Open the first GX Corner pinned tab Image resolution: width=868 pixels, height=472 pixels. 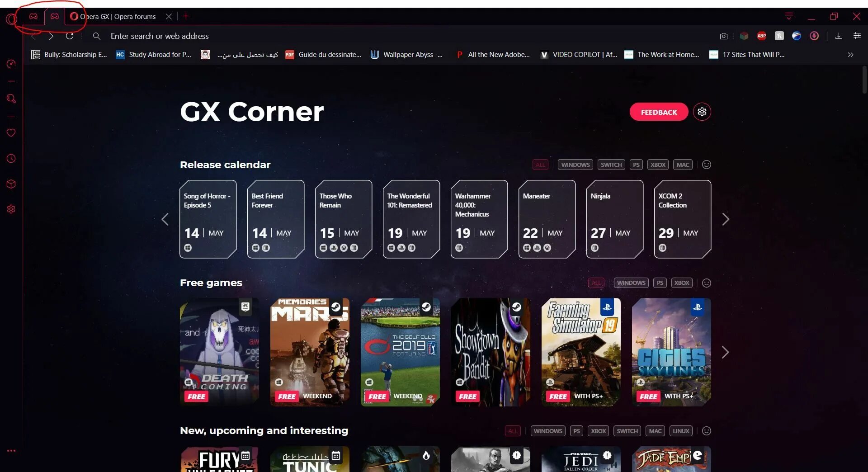click(x=33, y=16)
